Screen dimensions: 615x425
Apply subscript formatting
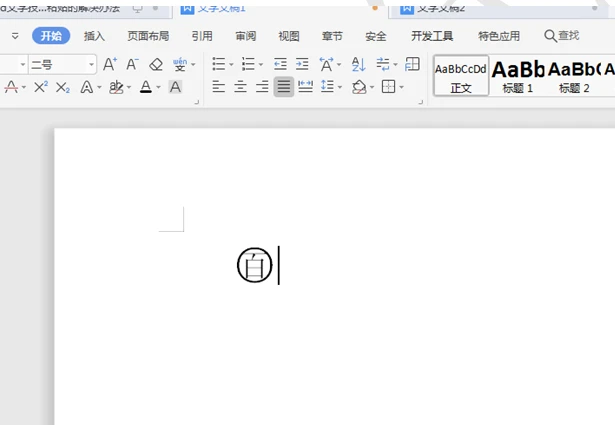click(x=63, y=88)
